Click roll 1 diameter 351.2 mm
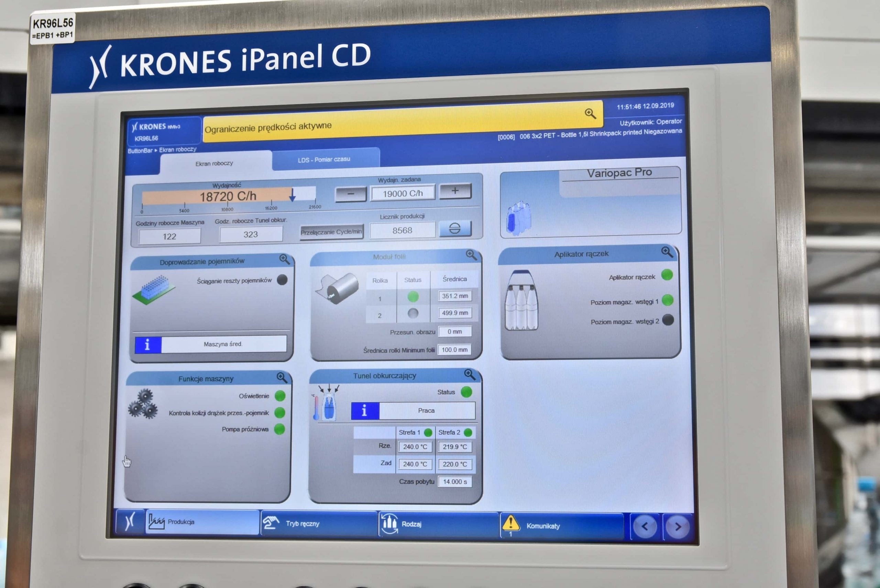The image size is (880, 588). point(455,296)
